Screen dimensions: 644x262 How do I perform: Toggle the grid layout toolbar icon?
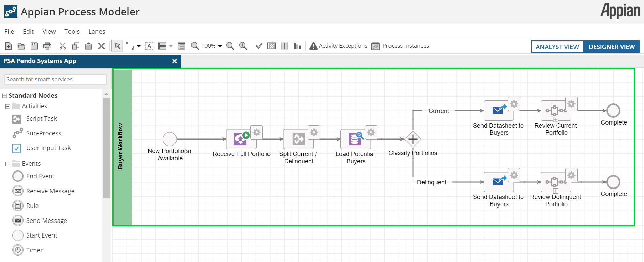(x=285, y=46)
